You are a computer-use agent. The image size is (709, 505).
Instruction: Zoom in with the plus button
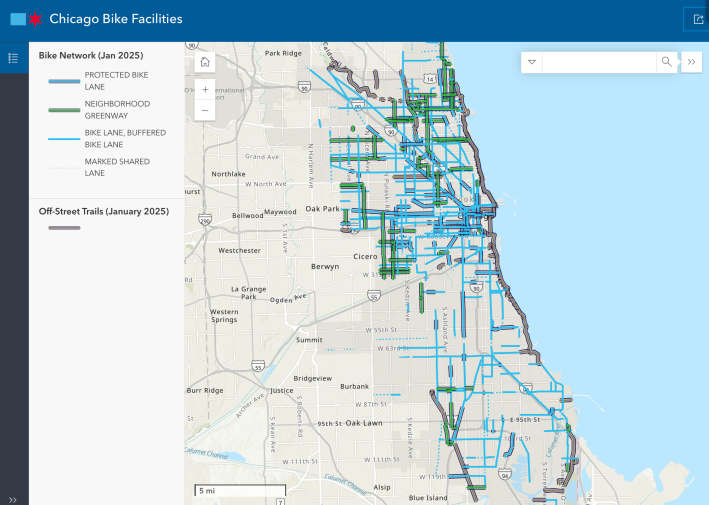click(x=204, y=89)
